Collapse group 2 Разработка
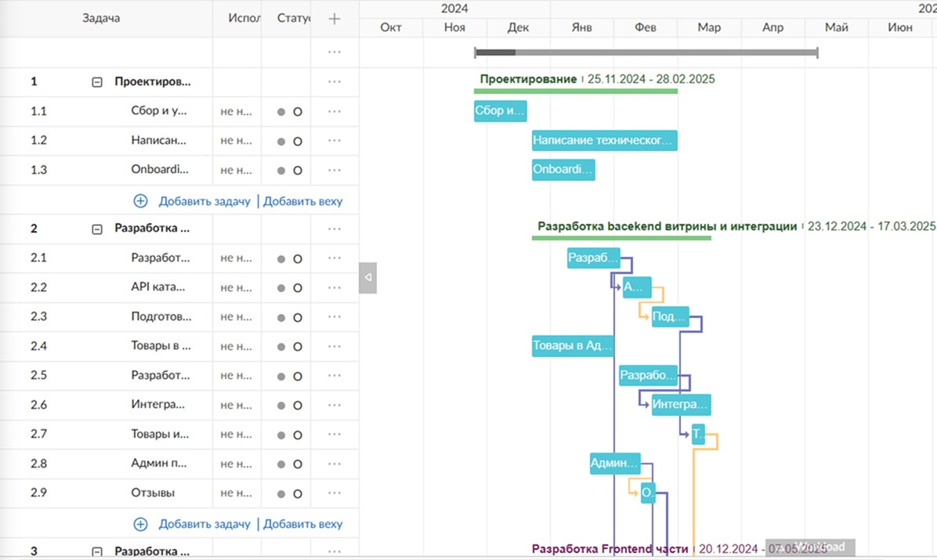Viewport: 937px width, 560px height. click(97, 229)
